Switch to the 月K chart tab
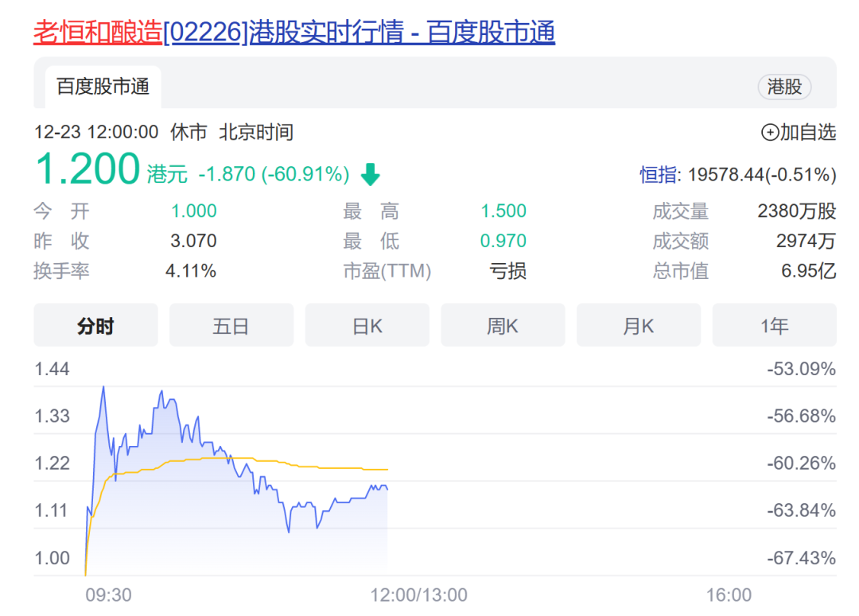This screenshot has width=859, height=616. pyautogui.click(x=638, y=325)
